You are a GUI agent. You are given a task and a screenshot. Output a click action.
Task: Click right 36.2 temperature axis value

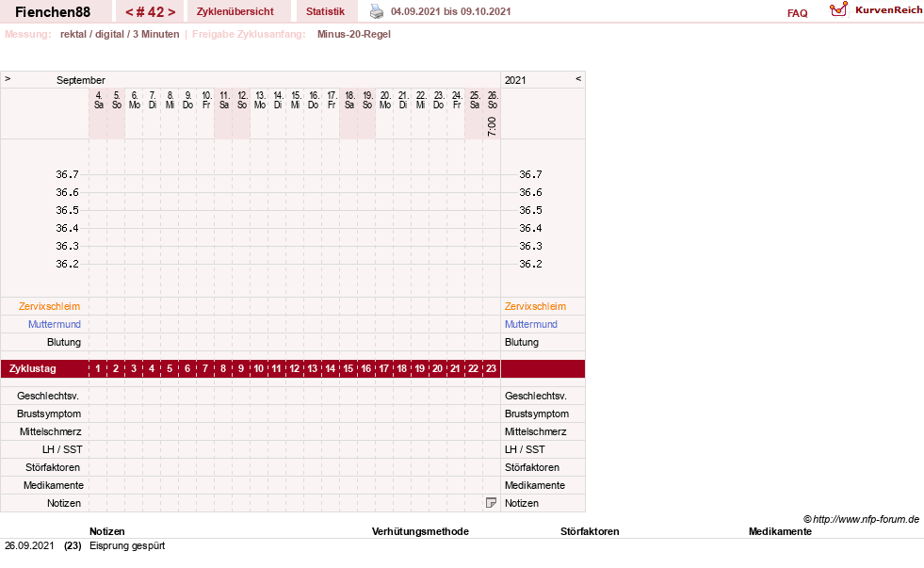click(x=530, y=264)
